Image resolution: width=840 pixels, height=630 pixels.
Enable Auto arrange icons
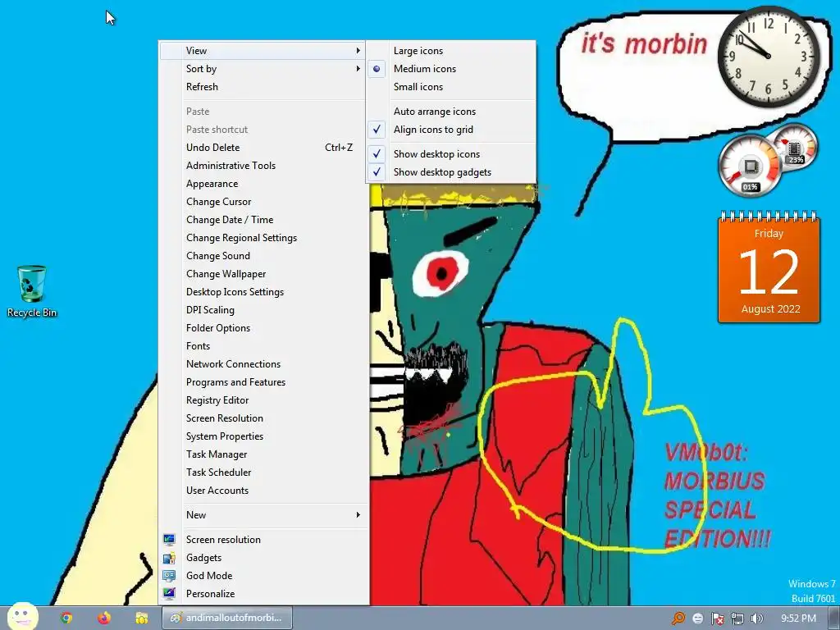click(450, 112)
